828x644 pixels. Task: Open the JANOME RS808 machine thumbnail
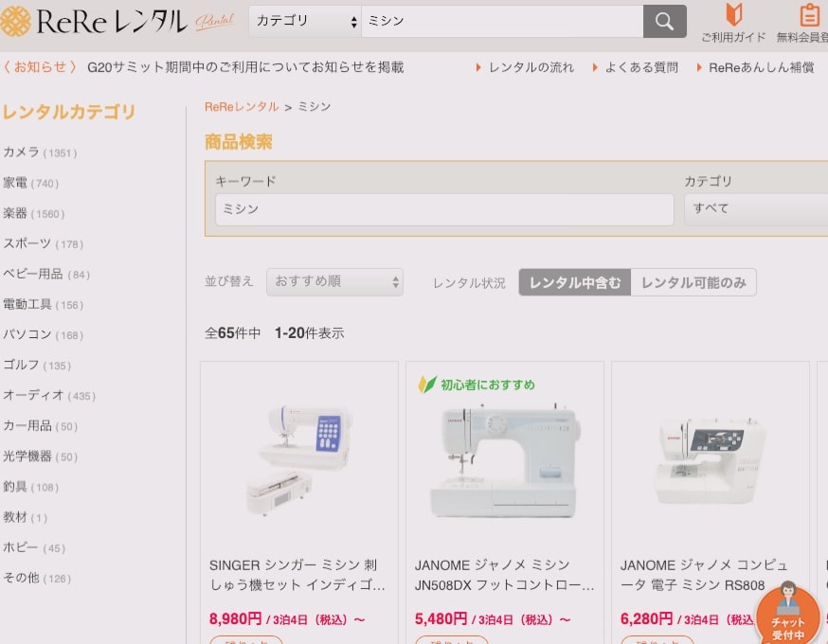point(710,460)
